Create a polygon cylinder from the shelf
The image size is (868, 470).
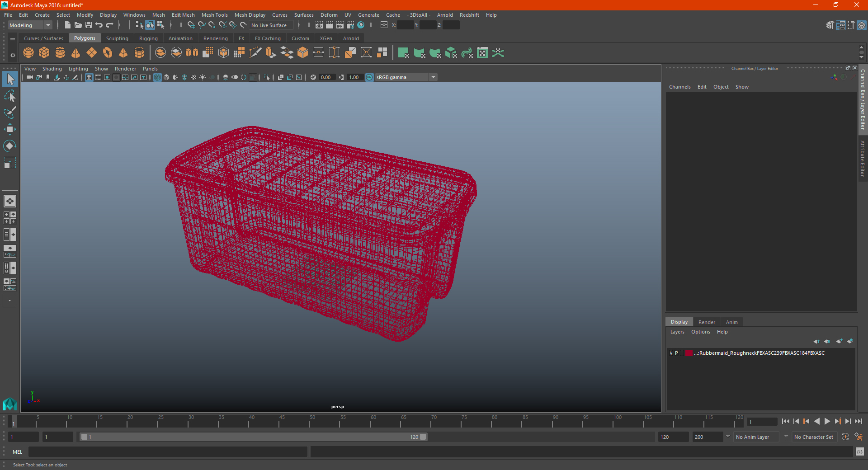60,53
